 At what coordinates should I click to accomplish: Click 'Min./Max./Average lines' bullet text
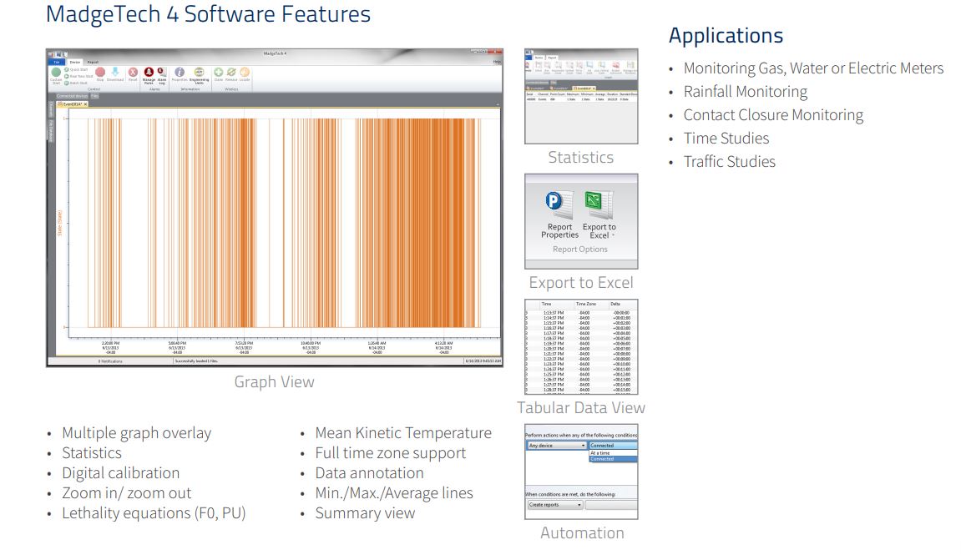click(394, 492)
